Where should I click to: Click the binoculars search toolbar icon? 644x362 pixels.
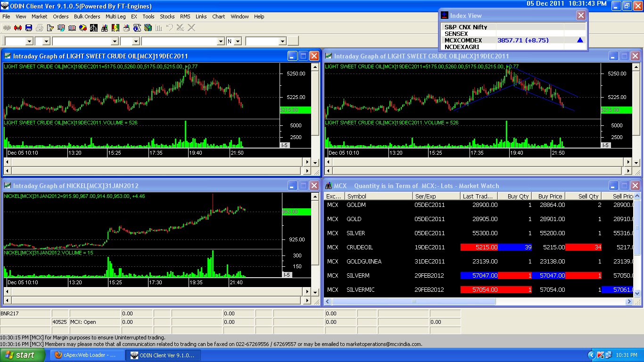pyautogui.click(x=105, y=28)
